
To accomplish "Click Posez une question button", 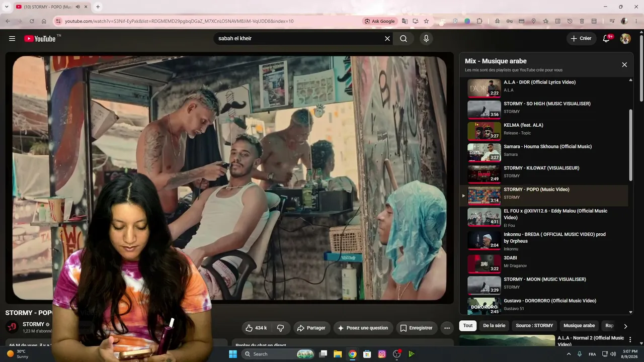I will pos(363,328).
